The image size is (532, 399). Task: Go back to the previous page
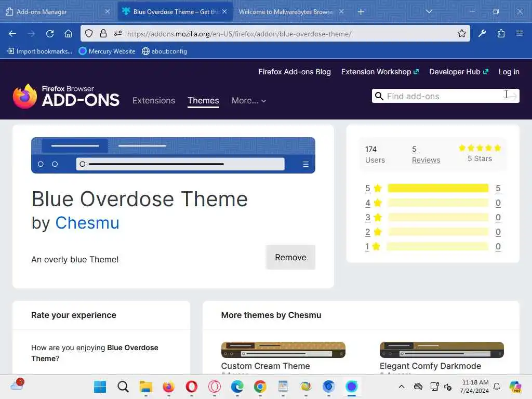12,34
